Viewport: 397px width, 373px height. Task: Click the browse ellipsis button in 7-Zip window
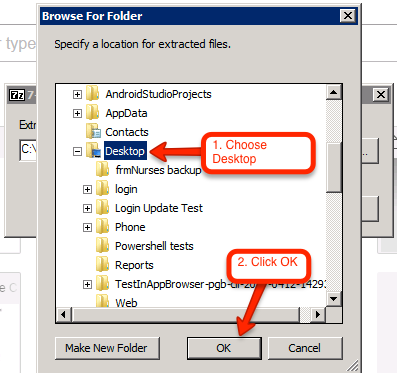point(370,151)
